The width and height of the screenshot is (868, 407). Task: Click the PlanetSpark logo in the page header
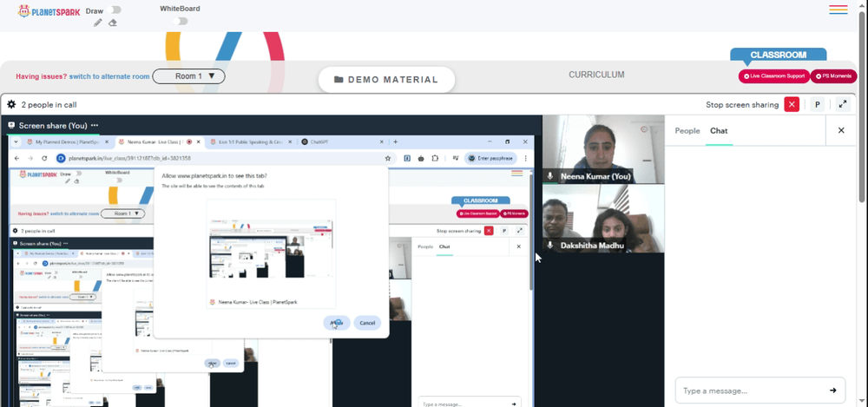(49, 11)
